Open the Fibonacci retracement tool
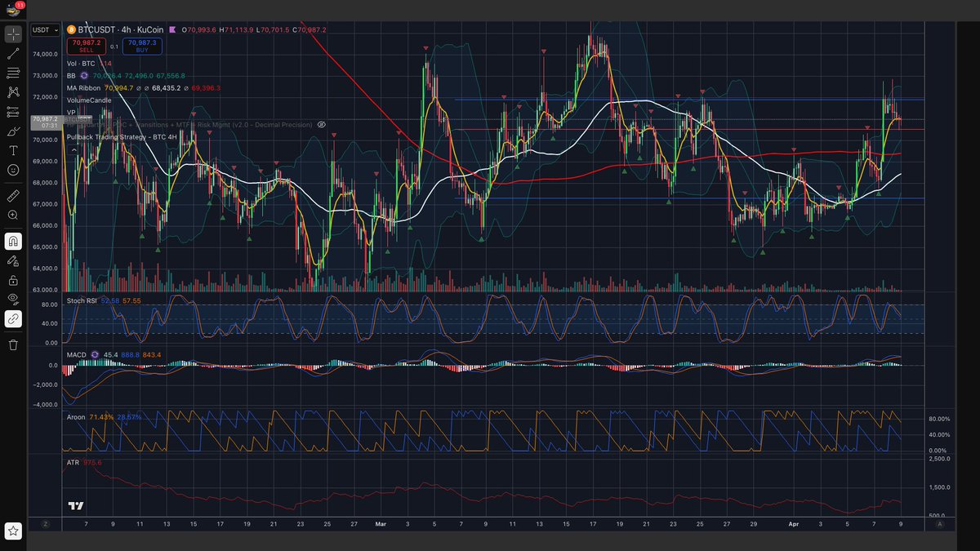Viewport: 980px width, 551px height. point(13,73)
